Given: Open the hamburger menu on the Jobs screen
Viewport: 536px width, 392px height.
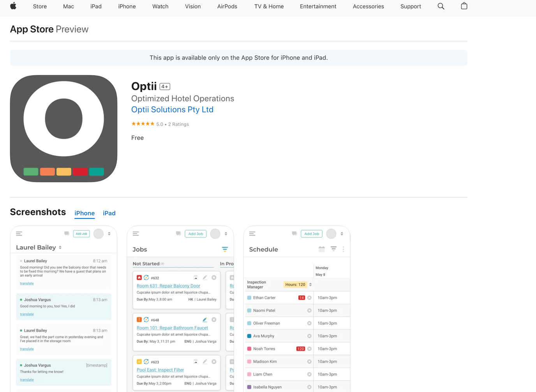Looking at the screenshot, I should click(136, 234).
